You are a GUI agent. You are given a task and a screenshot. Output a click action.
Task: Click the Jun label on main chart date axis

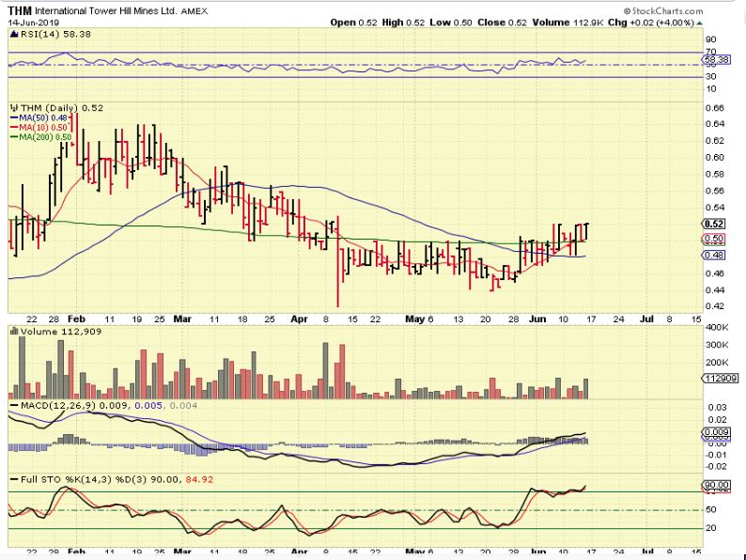click(x=537, y=319)
